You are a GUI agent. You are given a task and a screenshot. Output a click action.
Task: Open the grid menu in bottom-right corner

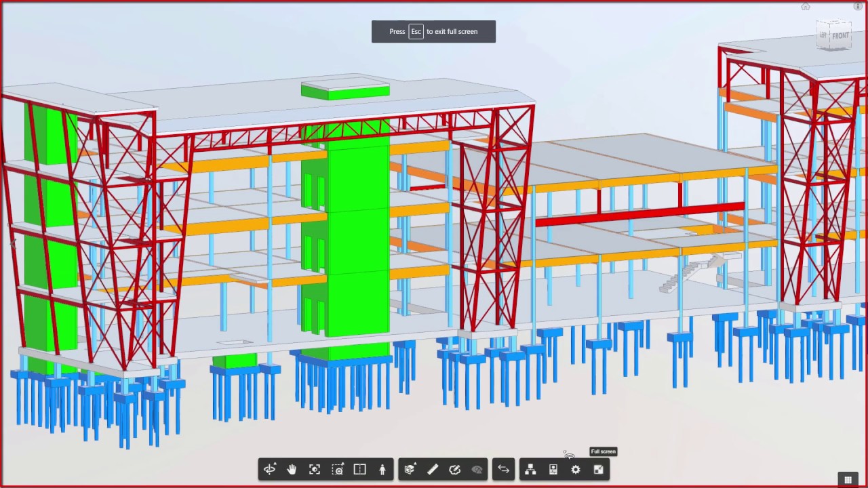pos(848,479)
